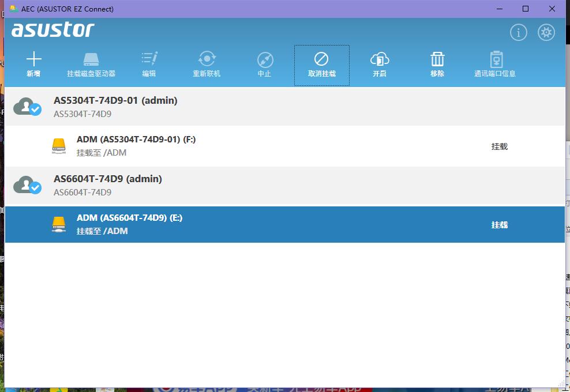Click cloud user icon for AS5304T-74D9-01
The height and width of the screenshot is (392, 570).
pos(27,107)
